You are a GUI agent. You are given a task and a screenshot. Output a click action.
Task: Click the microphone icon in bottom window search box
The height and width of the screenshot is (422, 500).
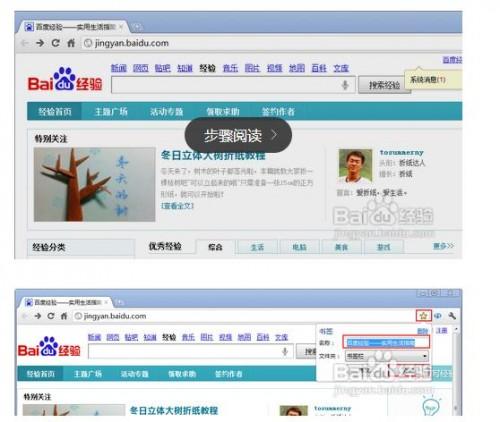(x=285, y=351)
